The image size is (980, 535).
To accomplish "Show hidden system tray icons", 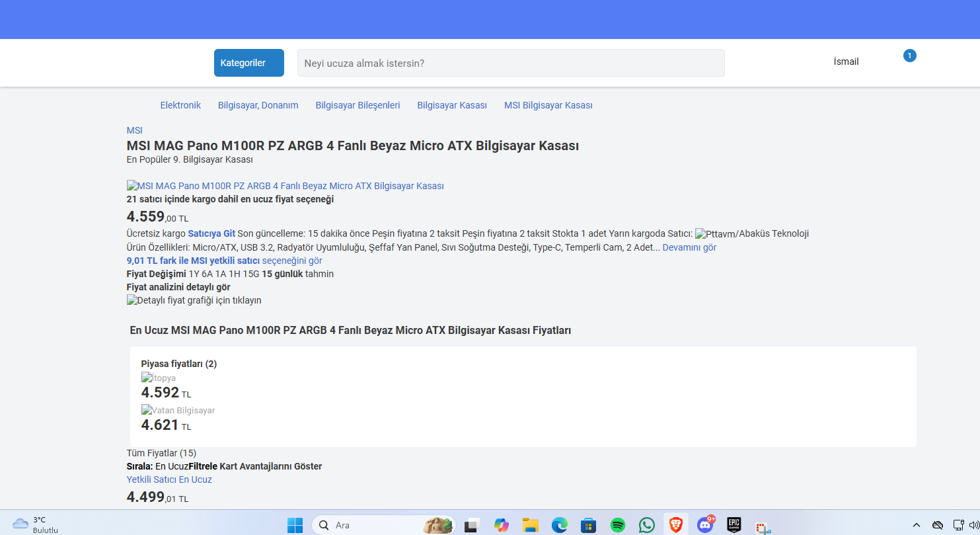I will click(x=917, y=525).
